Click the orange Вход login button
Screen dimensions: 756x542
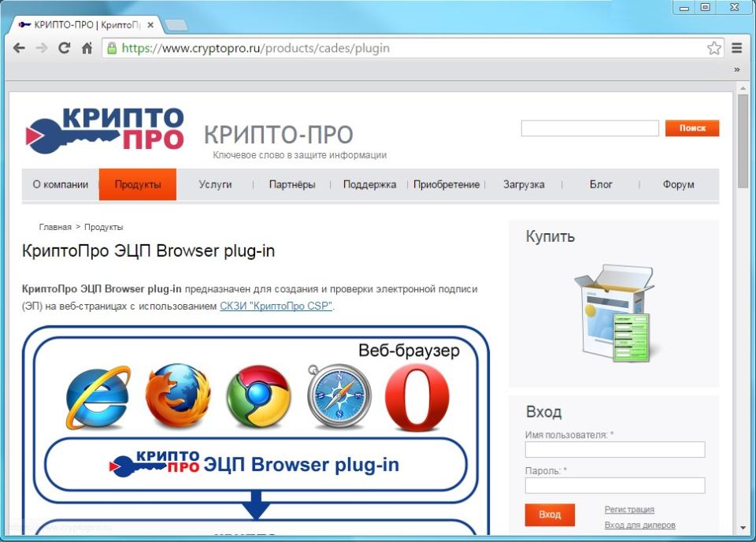click(x=550, y=514)
